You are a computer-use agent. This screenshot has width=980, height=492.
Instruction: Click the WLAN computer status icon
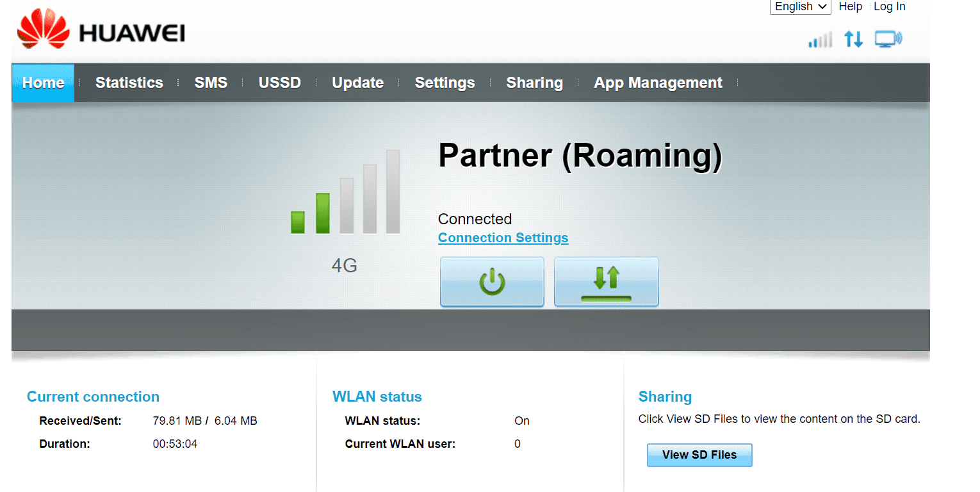tap(888, 39)
